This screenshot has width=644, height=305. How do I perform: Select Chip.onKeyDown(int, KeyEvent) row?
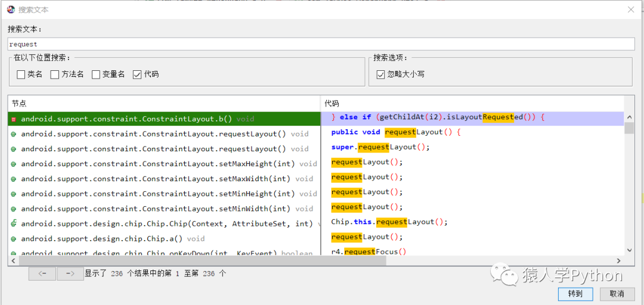coord(165,253)
